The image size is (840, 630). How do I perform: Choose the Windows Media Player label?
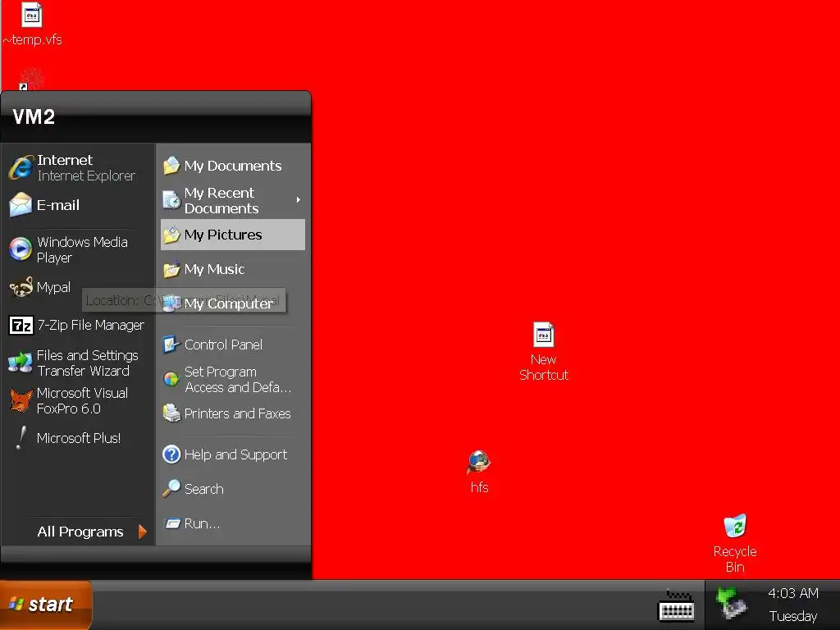pyautogui.click(x=82, y=249)
